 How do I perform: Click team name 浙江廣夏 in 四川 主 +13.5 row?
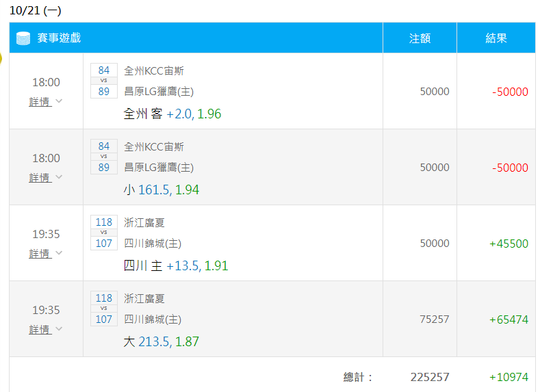(144, 222)
